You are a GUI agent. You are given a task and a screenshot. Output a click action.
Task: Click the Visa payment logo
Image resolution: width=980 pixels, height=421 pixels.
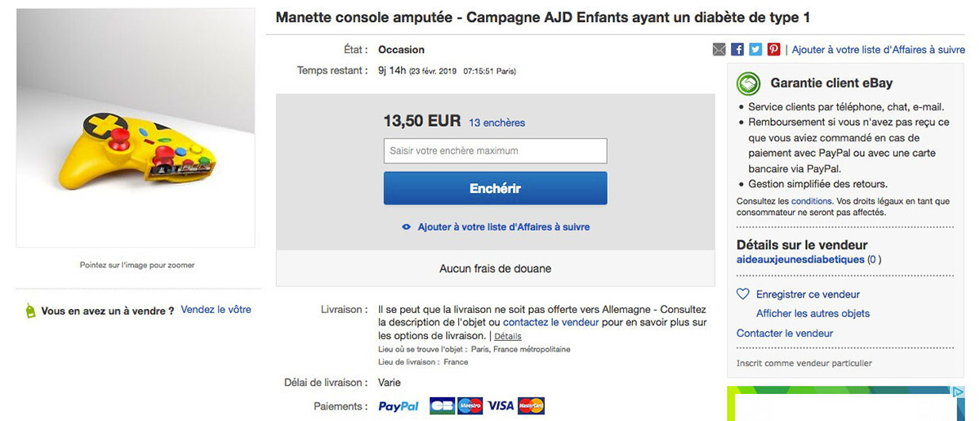[x=501, y=406]
